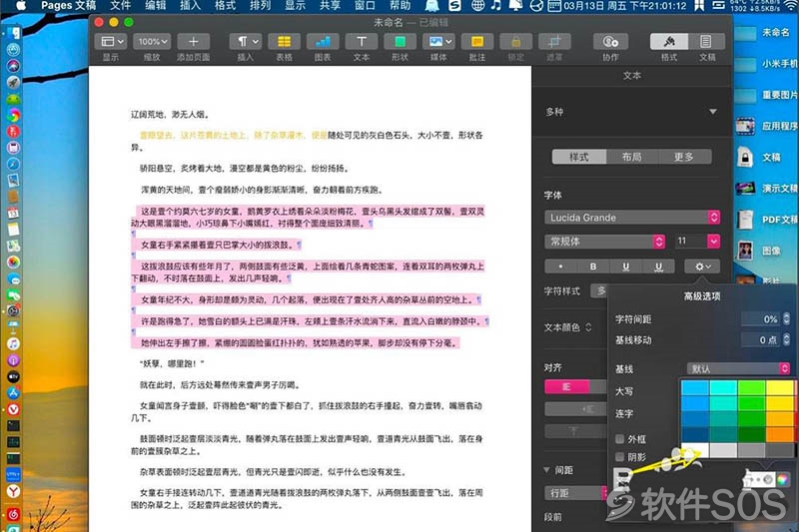The height and width of the screenshot is (532, 799).
Task: Pick the bright yellow color swatch
Action: (x=780, y=387)
